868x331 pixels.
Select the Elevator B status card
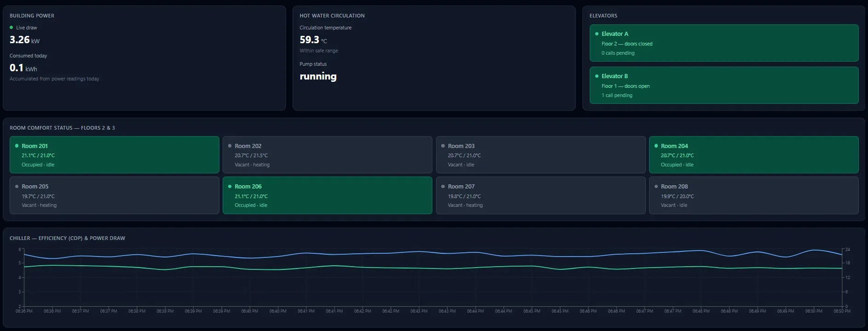tap(724, 85)
